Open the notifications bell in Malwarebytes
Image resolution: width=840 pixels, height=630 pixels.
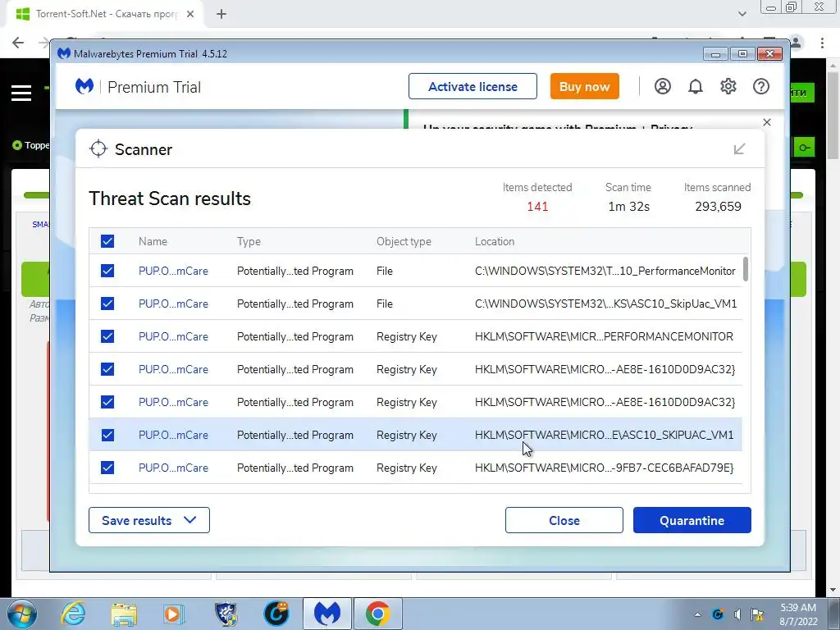coord(696,86)
